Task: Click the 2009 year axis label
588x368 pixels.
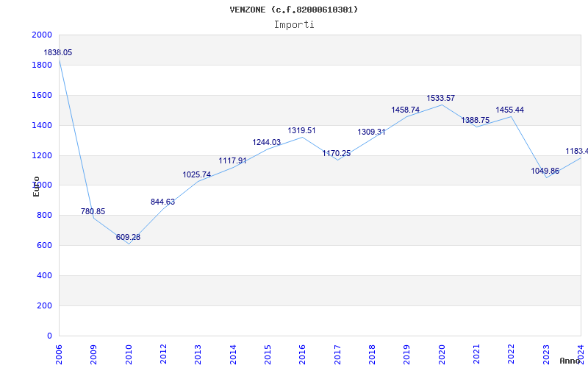Action: pyautogui.click(x=94, y=354)
